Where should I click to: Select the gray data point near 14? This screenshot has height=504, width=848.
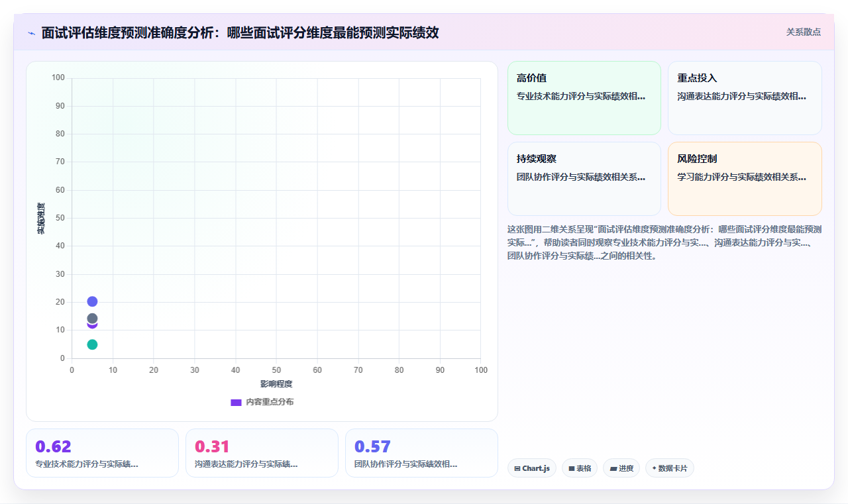coord(92,318)
